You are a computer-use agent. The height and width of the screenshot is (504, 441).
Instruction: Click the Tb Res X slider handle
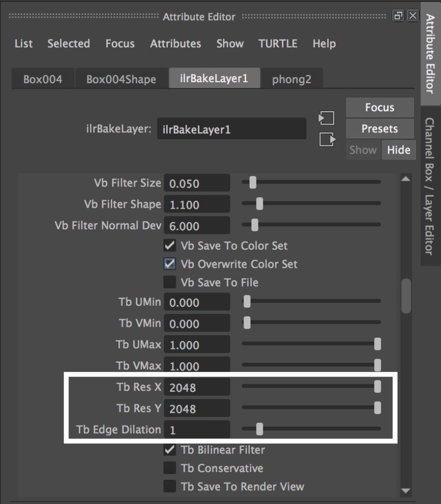378,387
